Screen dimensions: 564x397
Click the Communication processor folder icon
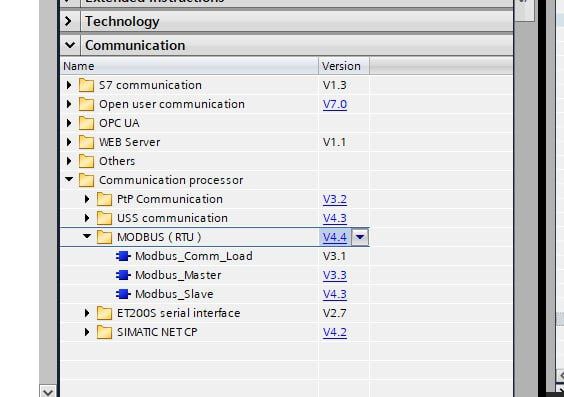click(86, 180)
